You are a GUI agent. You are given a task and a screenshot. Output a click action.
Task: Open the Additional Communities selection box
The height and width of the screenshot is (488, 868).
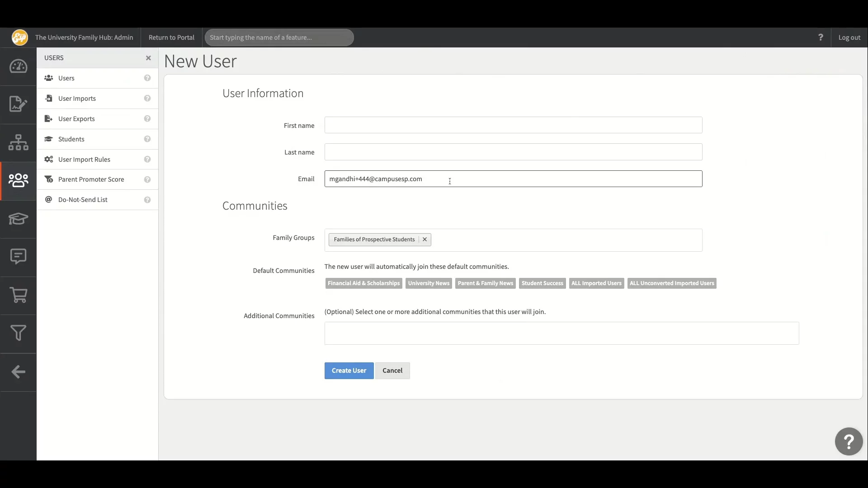pos(561,333)
